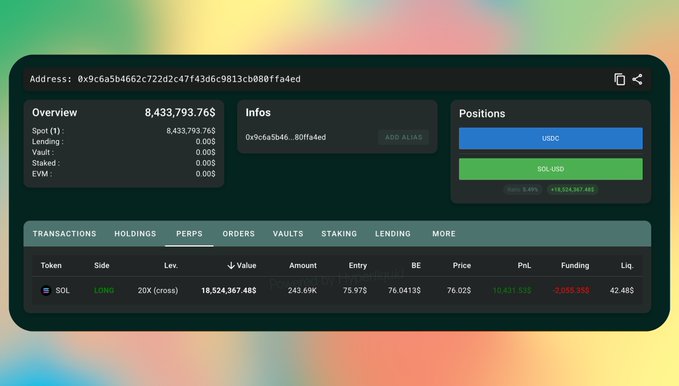679x386 pixels.
Task: Open the Orders tab
Action: (x=239, y=234)
